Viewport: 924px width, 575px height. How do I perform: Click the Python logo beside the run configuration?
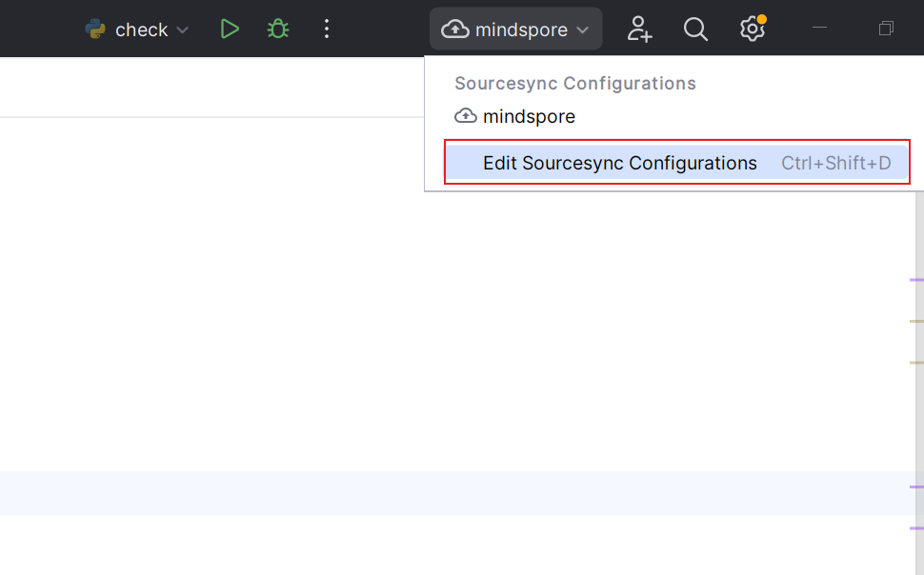pyautogui.click(x=94, y=29)
